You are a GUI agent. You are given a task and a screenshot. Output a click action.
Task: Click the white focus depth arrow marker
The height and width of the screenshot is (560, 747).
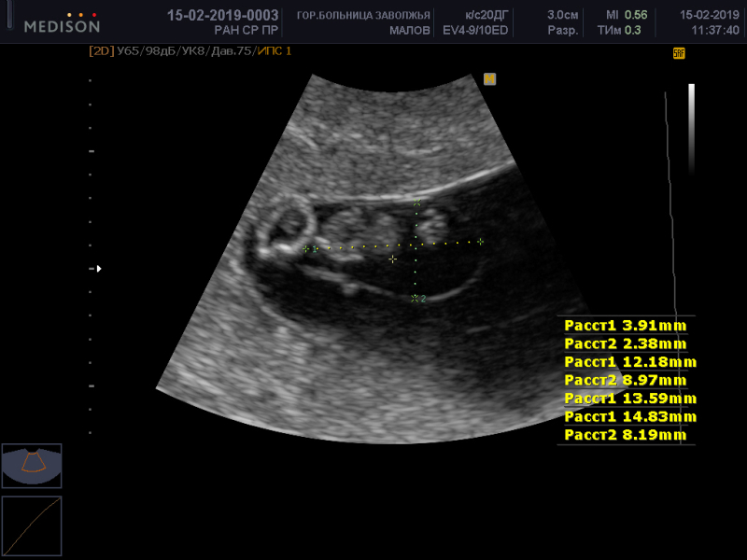(99, 269)
